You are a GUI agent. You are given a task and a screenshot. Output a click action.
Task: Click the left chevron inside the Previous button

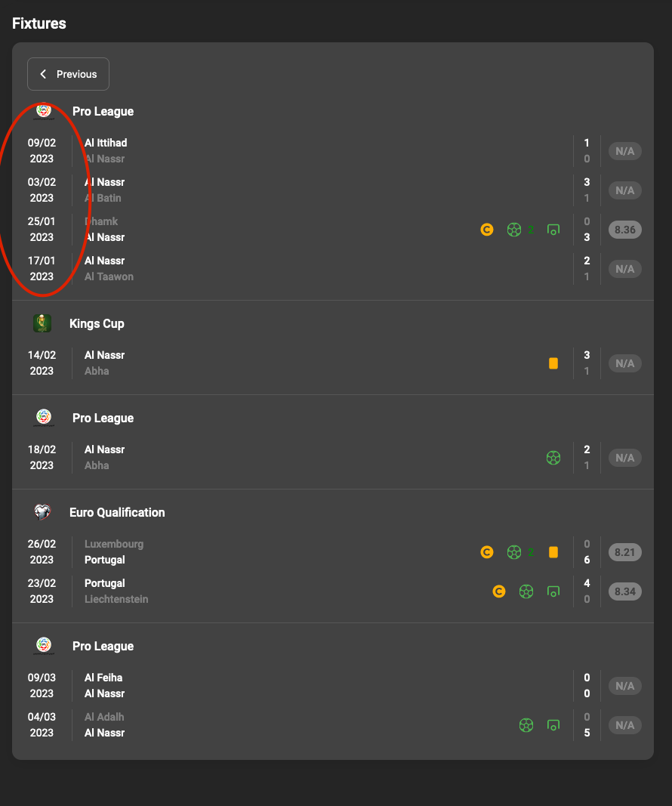tap(44, 74)
